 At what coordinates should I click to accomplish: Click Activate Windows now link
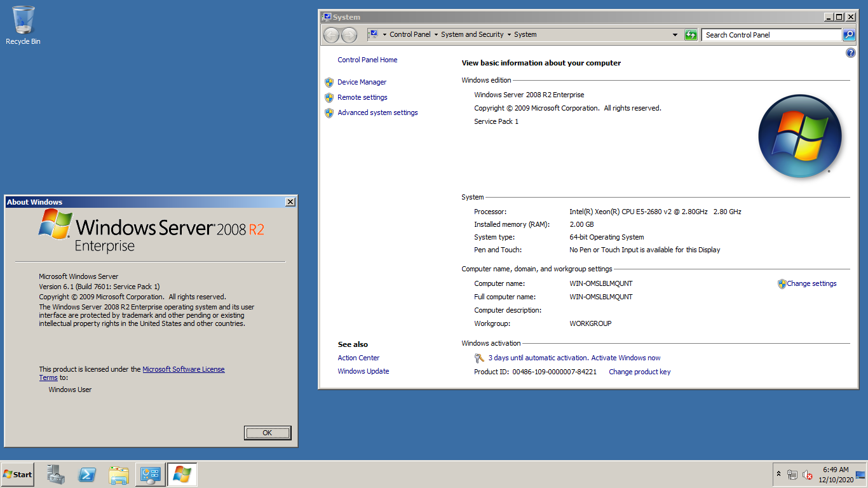[626, 358]
